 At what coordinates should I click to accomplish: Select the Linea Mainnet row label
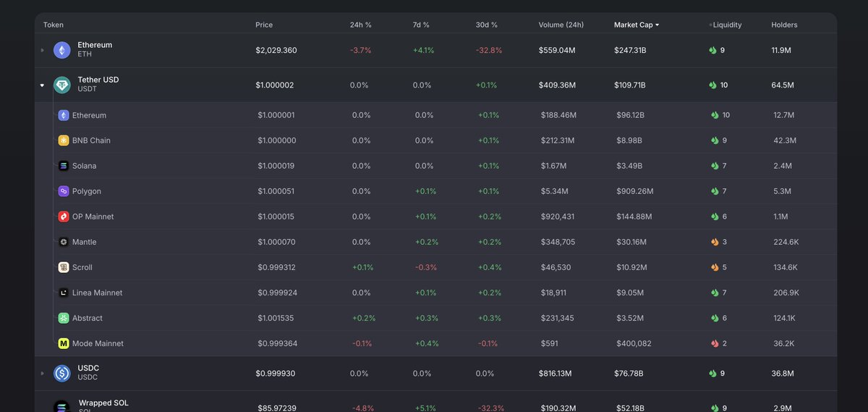point(97,293)
